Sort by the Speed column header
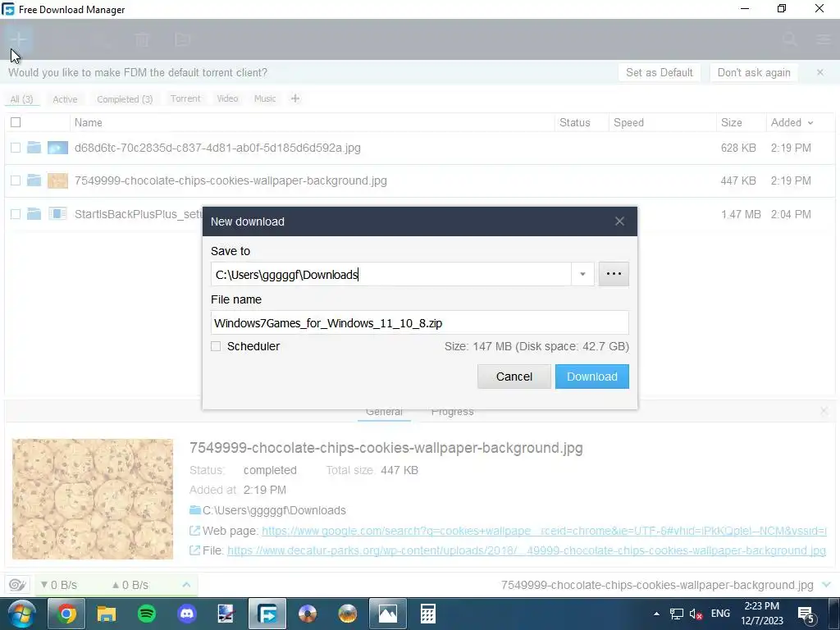This screenshot has height=630, width=840. [x=628, y=122]
